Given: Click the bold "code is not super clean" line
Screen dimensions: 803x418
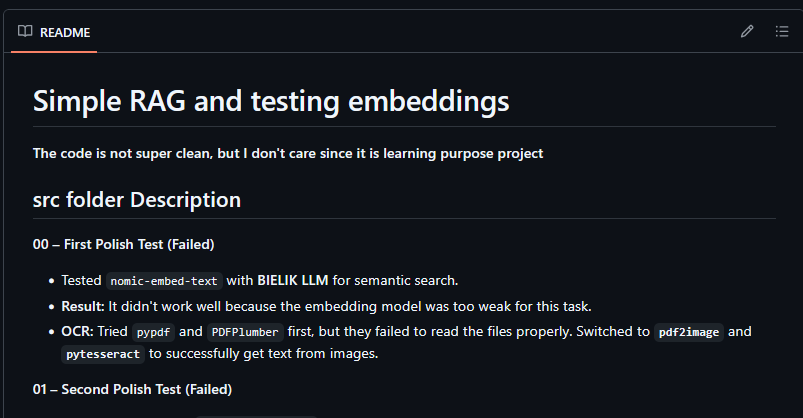Looking at the screenshot, I should coord(288,153).
